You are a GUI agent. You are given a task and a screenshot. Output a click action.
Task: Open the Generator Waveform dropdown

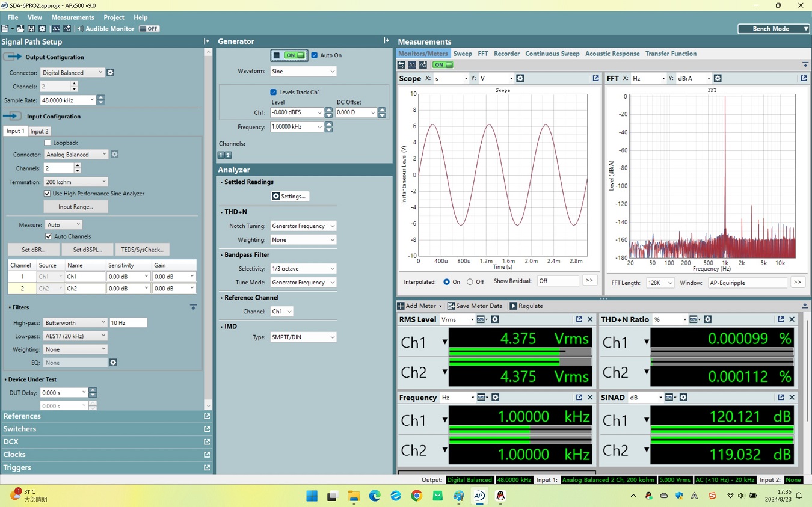click(303, 72)
